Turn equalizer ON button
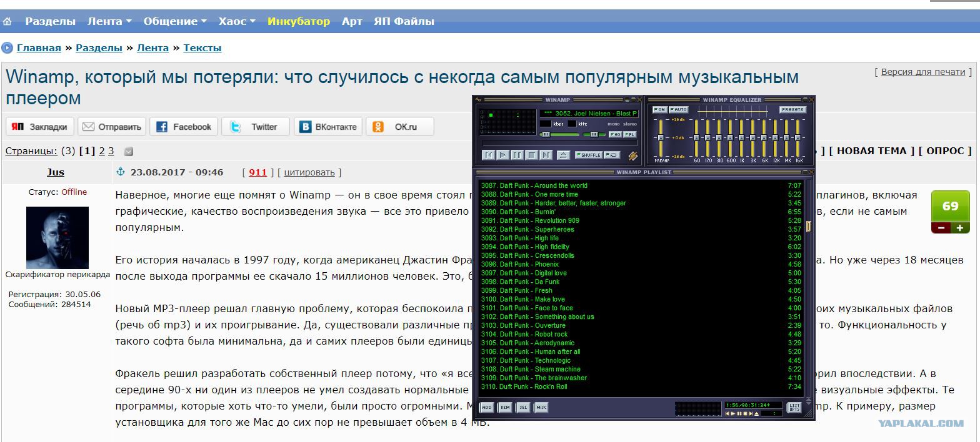 click(x=660, y=110)
